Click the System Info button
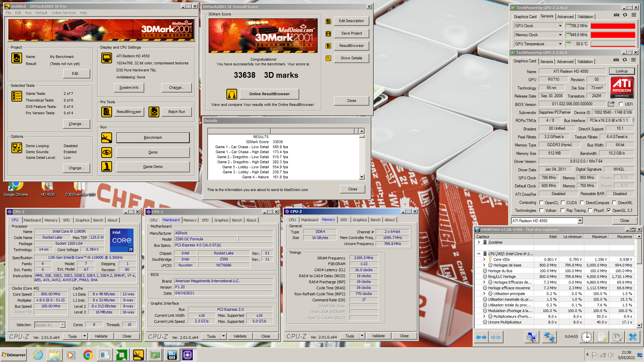 129,87
